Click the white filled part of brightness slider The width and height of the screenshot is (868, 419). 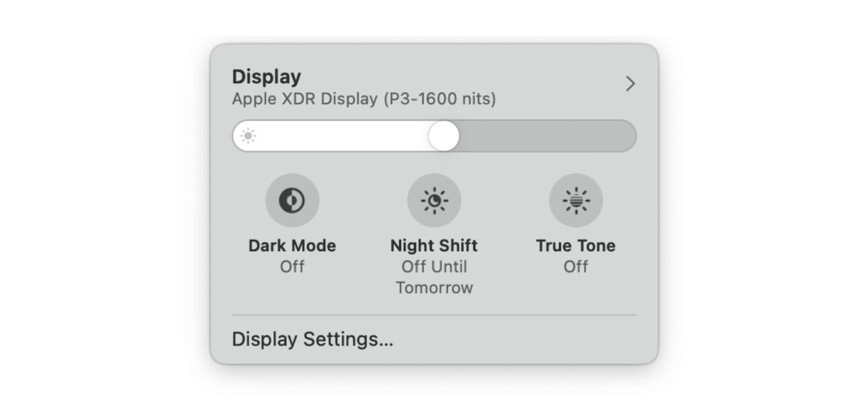click(343, 136)
